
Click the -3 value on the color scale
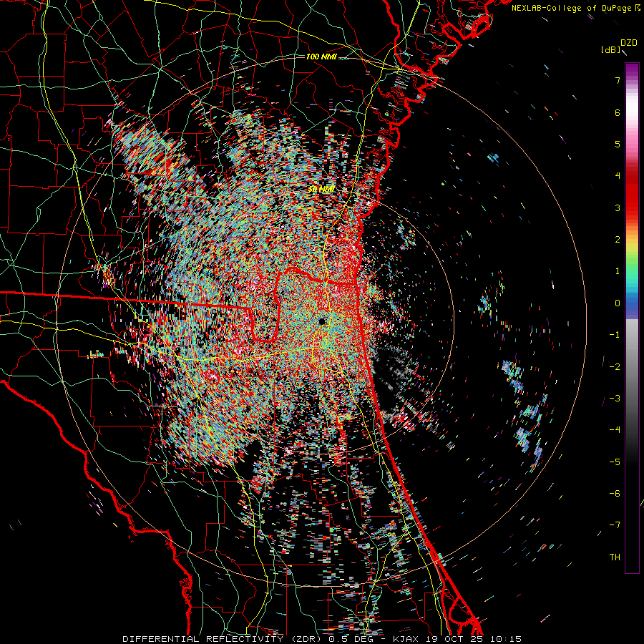(x=615, y=399)
